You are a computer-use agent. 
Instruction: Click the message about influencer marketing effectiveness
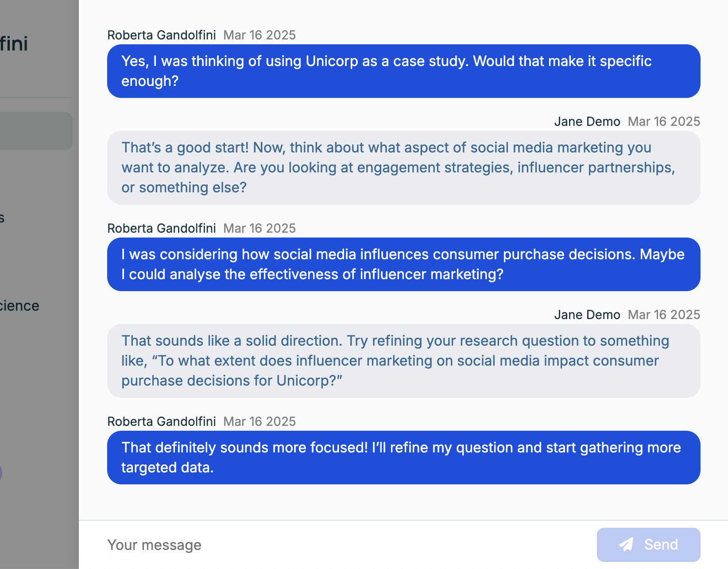[x=403, y=264]
